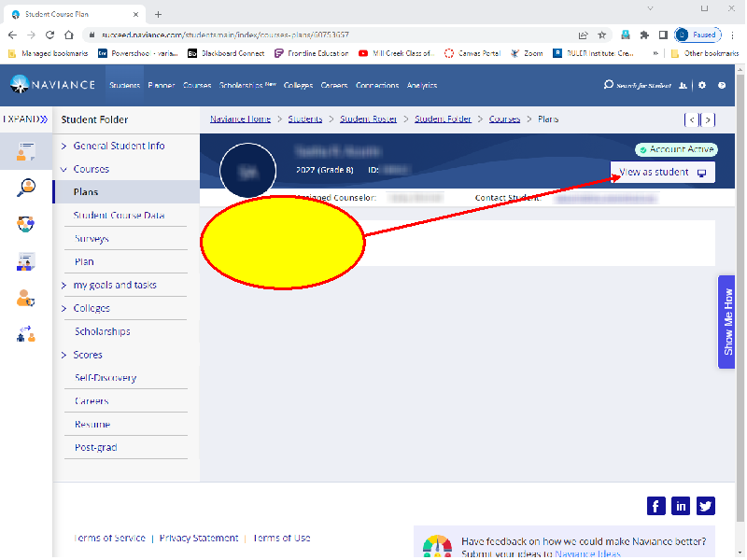Image resolution: width=747 pixels, height=560 pixels.
Task: Select Student Course Data item
Action: pyautogui.click(x=120, y=216)
